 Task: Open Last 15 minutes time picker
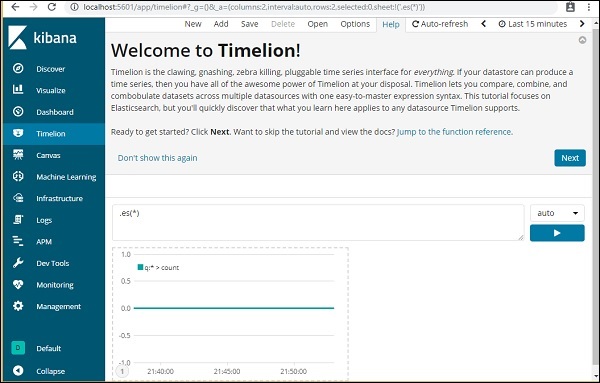533,24
